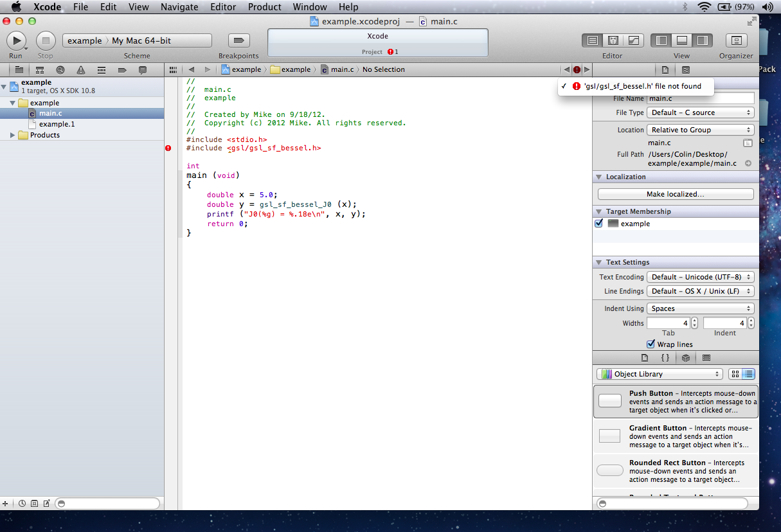
Task: Hide the Navigator pane
Action: point(661,40)
